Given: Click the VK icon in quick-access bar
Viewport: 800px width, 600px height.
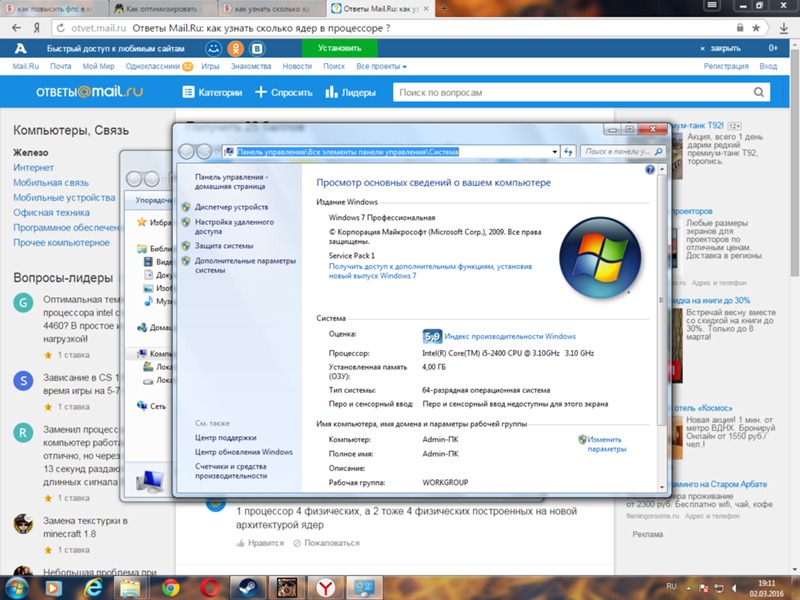Looking at the screenshot, I should (x=257, y=48).
